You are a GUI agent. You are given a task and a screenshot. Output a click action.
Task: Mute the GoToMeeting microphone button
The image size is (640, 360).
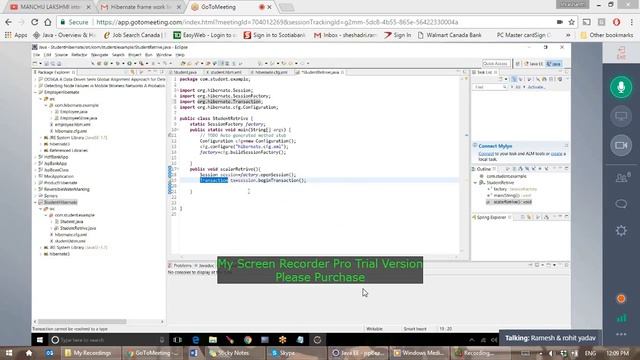(x=621, y=87)
